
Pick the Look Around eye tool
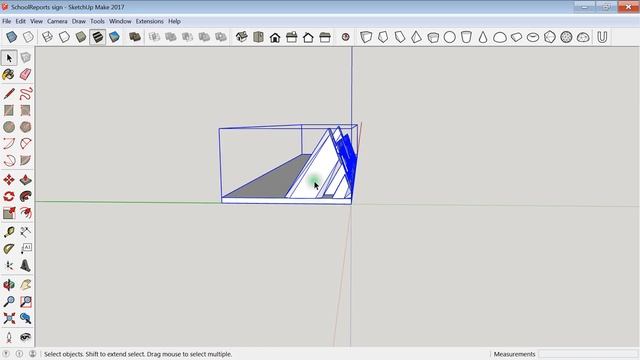click(25, 337)
